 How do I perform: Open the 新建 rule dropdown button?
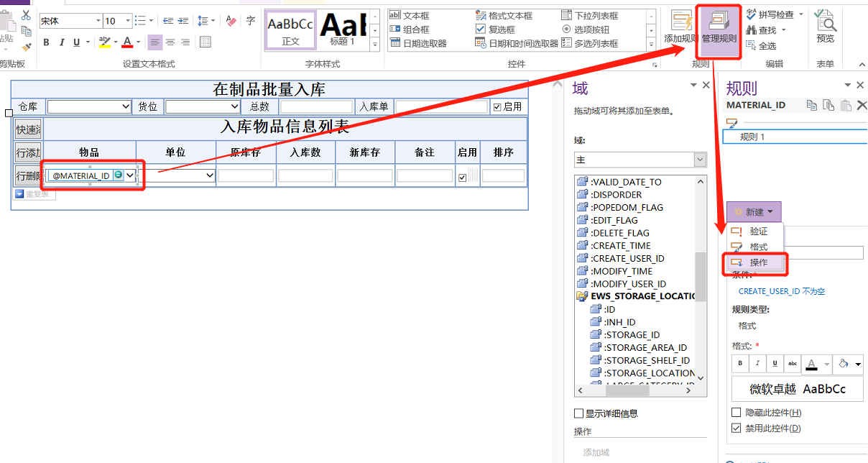[754, 212]
